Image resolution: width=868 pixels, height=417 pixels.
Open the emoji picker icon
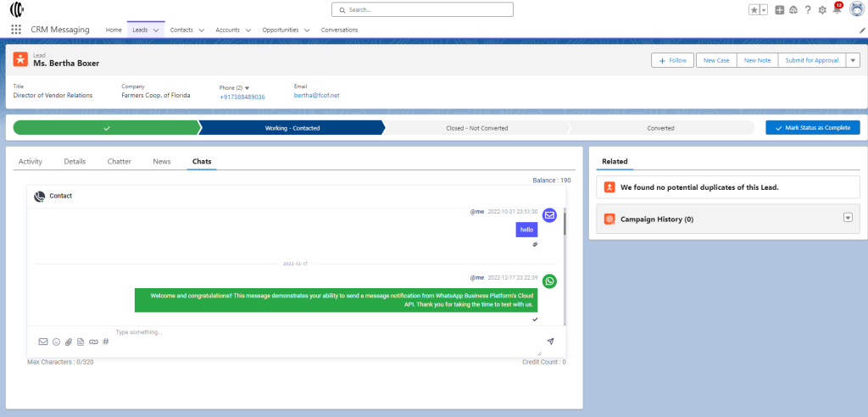click(x=57, y=342)
